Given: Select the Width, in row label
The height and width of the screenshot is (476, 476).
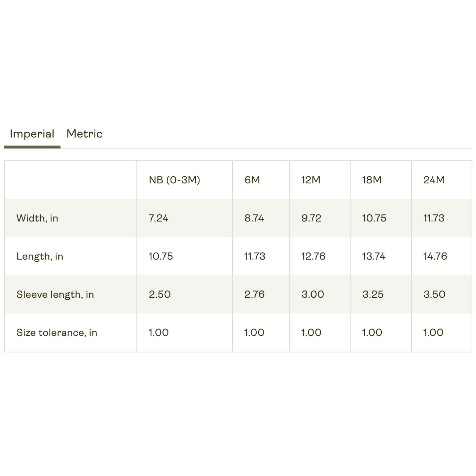Looking at the screenshot, I should tap(37, 218).
